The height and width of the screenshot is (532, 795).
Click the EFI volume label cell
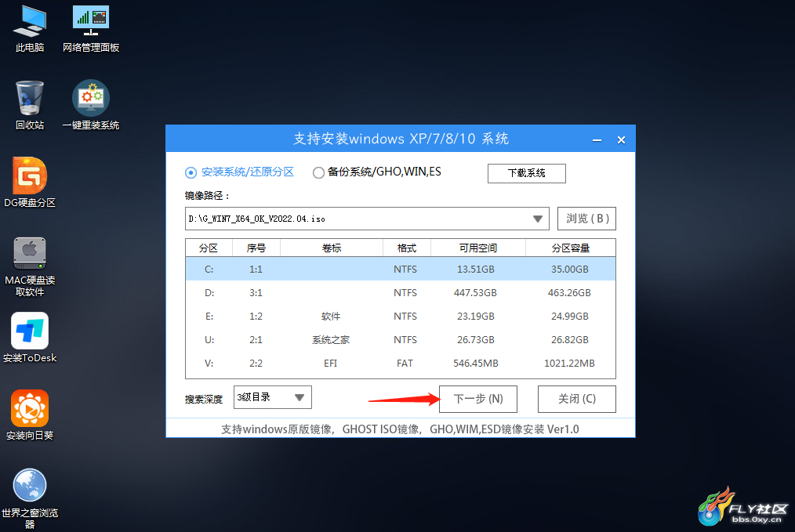[x=331, y=364]
